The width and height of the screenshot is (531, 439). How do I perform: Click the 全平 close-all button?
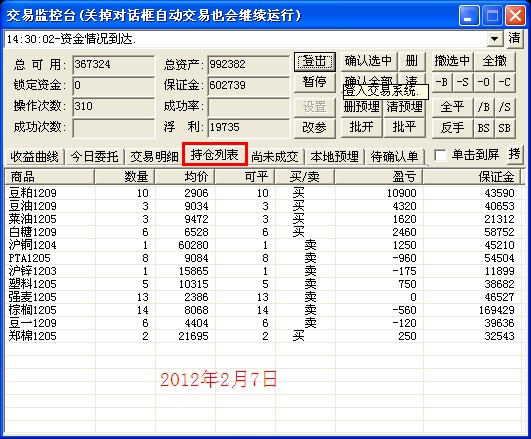click(452, 107)
